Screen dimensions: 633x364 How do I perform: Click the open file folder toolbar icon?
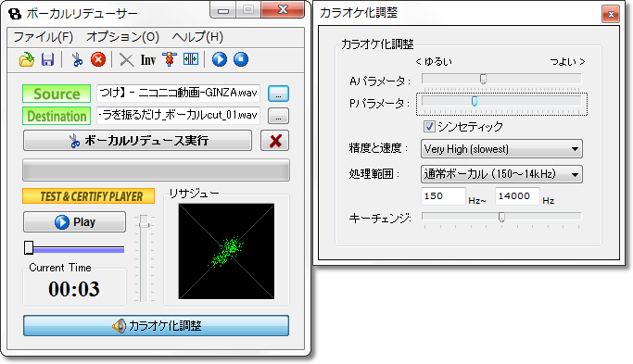point(27,59)
